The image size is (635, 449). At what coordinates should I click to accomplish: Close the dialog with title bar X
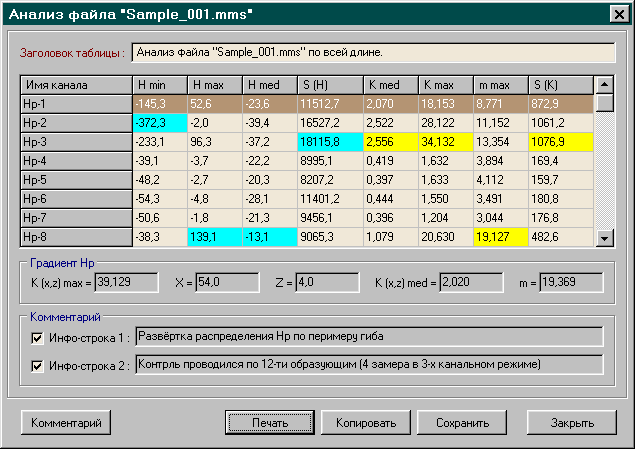click(x=617, y=15)
